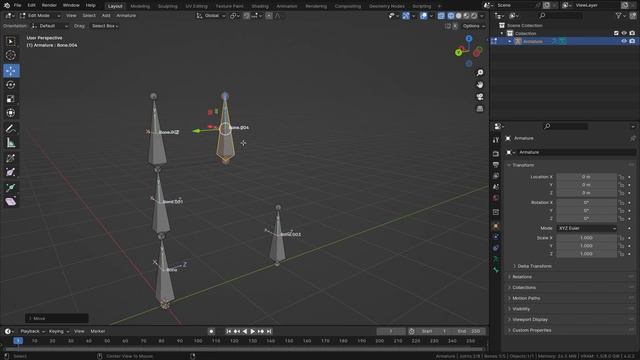The image size is (640, 360).
Task: Open the Tool properties tab
Action: pyautogui.click(x=496, y=140)
